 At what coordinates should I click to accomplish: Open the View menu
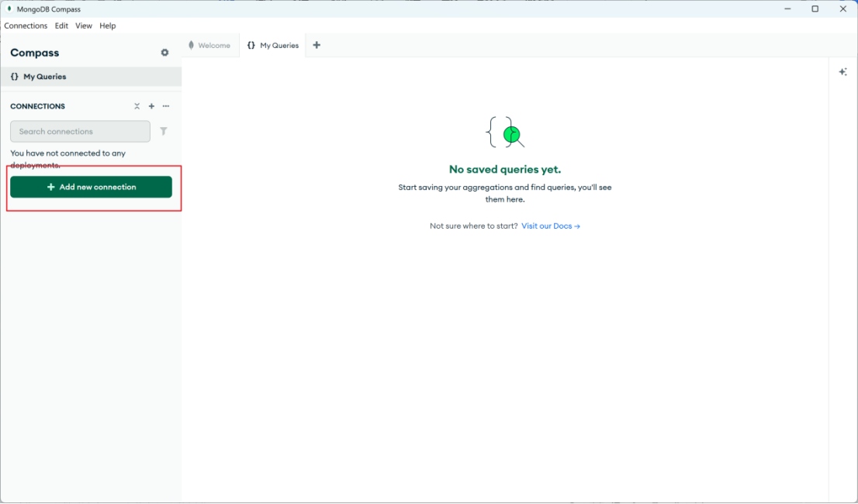pyautogui.click(x=84, y=26)
